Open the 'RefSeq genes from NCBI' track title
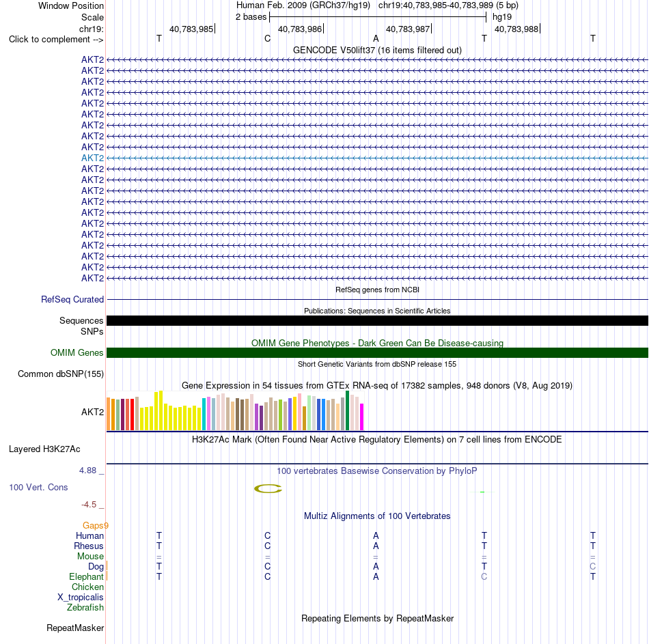The height and width of the screenshot is (644, 649). (377, 290)
